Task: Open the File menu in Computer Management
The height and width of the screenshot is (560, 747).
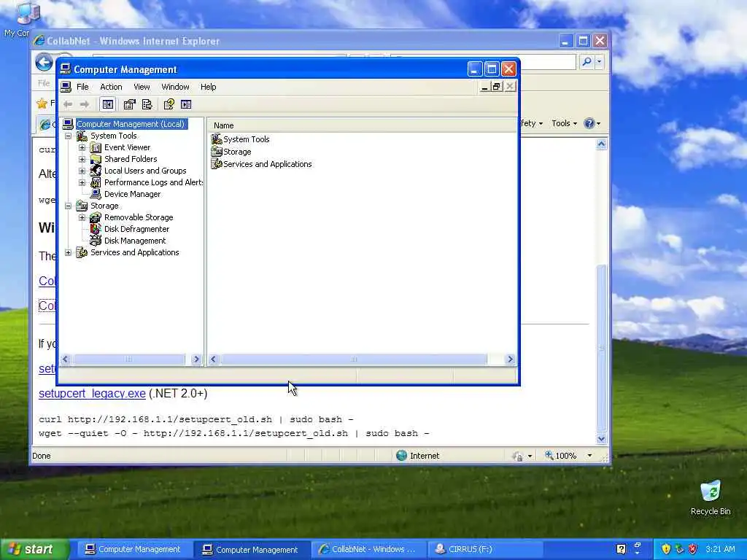Action: click(x=82, y=87)
